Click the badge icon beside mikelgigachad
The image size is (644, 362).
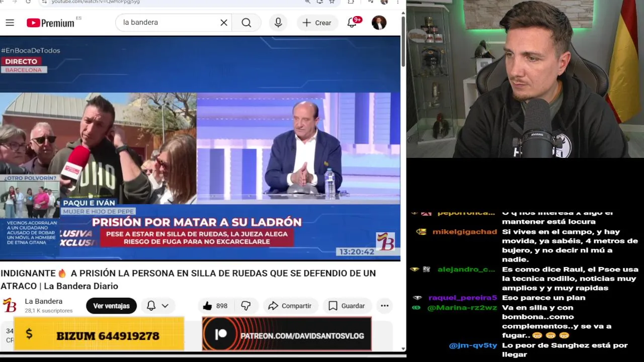tap(422, 232)
